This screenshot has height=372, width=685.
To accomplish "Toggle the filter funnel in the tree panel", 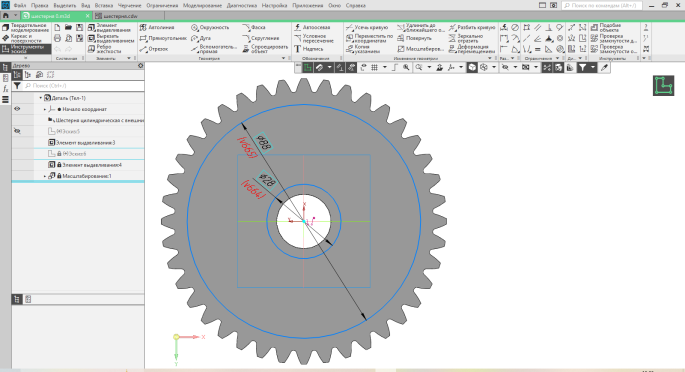I will pos(17,86).
